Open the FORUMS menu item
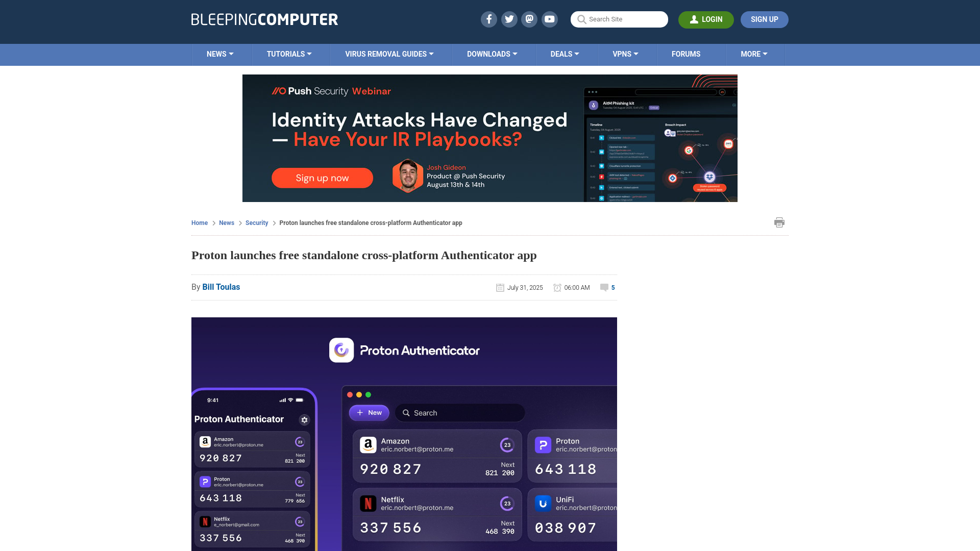Image resolution: width=980 pixels, height=551 pixels. tap(686, 54)
